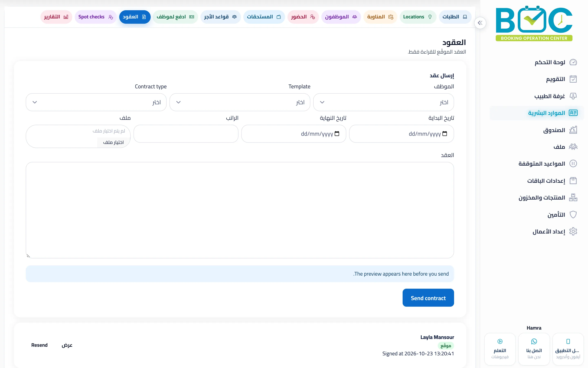Click the WhatsApp contact us (اتصل بنا) icon
This screenshot has width=588, height=368.
pyautogui.click(x=534, y=341)
